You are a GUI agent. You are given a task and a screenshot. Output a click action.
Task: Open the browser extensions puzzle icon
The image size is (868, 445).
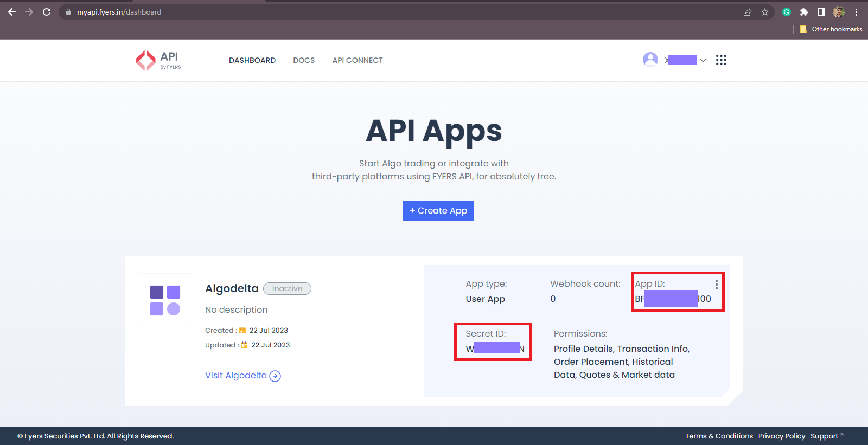point(804,12)
